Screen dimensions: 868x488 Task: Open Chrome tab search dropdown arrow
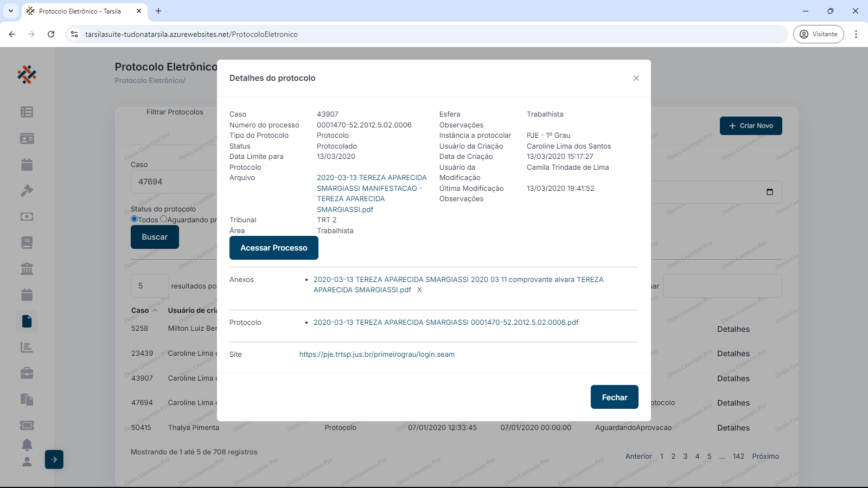(x=11, y=11)
